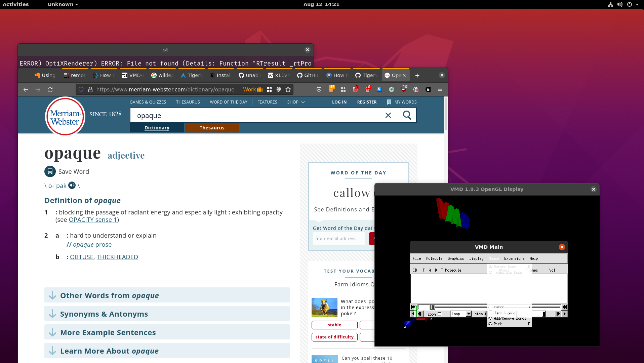The width and height of the screenshot is (644, 363).
Task: Follow the THICKHEADED link in the definition
Action: [117, 257]
